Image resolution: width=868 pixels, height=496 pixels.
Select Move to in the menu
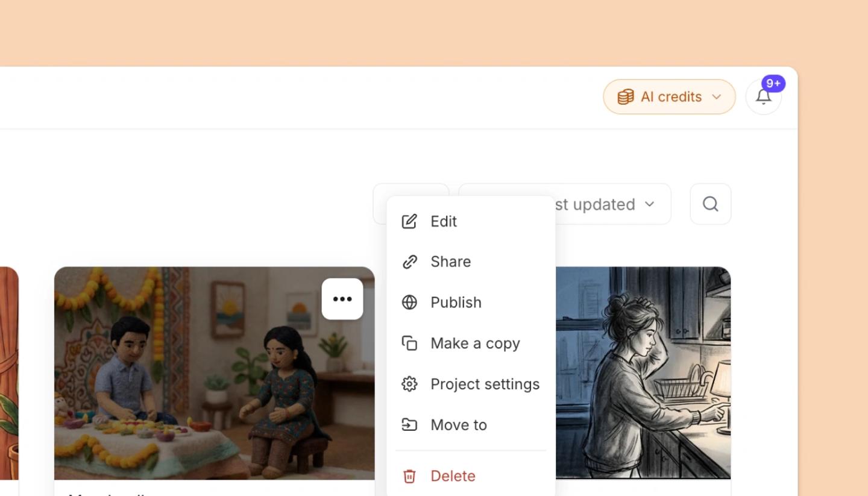(x=471, y=425)
